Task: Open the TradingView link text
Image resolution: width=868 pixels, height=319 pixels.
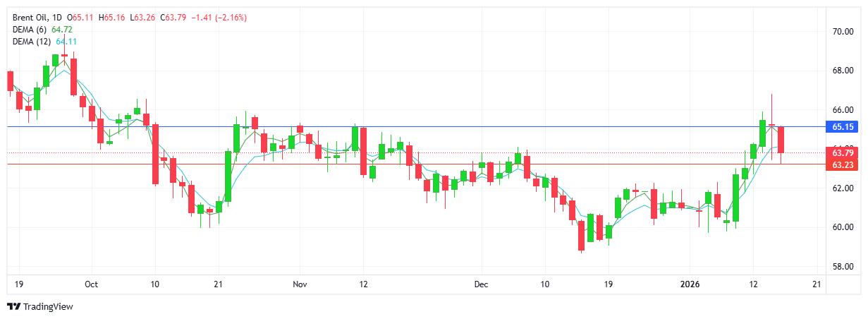Action: point(48,307)
